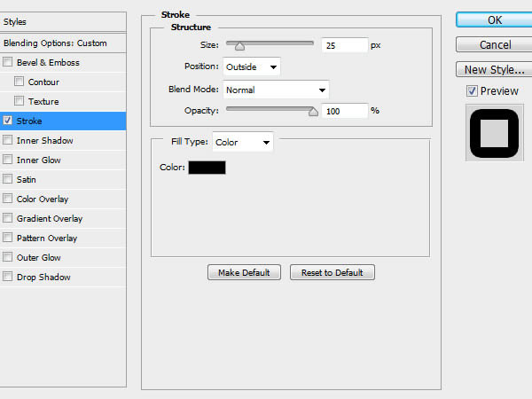The image size is (532, 399).
Task: Open the Fill Type dropdown
Action: 243,142
